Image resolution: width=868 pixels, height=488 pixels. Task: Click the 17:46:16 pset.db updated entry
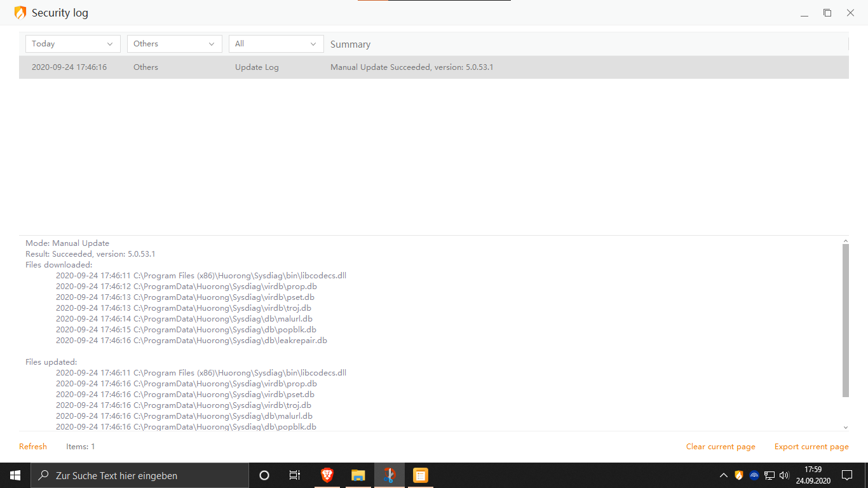185,395
